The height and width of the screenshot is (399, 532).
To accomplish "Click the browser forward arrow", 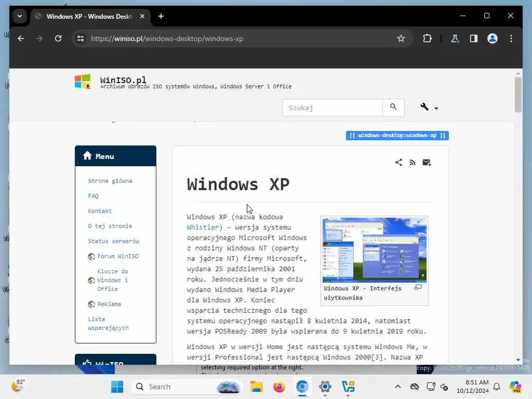I will (39, 38).
